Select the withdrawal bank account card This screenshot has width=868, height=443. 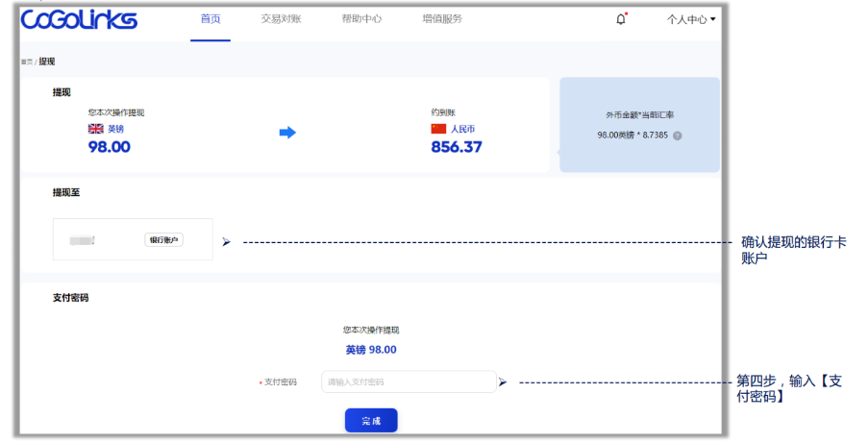coord(133,239)
